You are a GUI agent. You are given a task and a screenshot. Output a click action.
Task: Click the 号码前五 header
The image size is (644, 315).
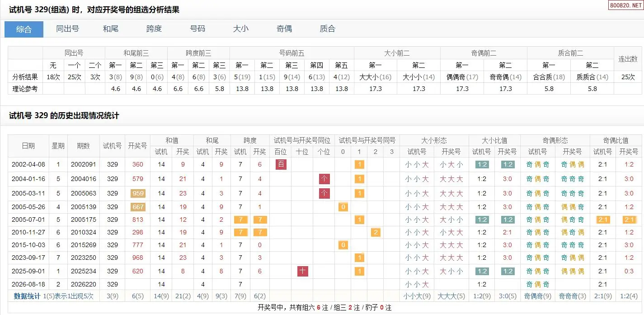pos(292,53)
